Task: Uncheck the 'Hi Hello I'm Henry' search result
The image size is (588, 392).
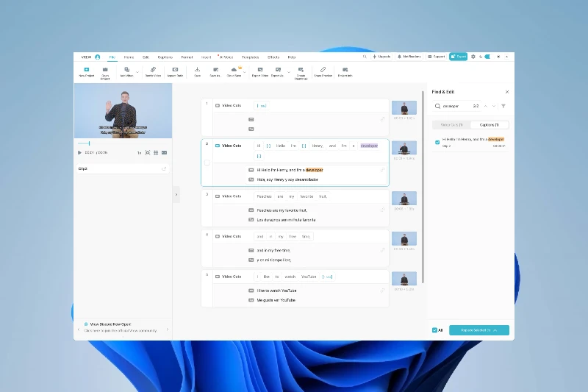Action: pos(437,142)
